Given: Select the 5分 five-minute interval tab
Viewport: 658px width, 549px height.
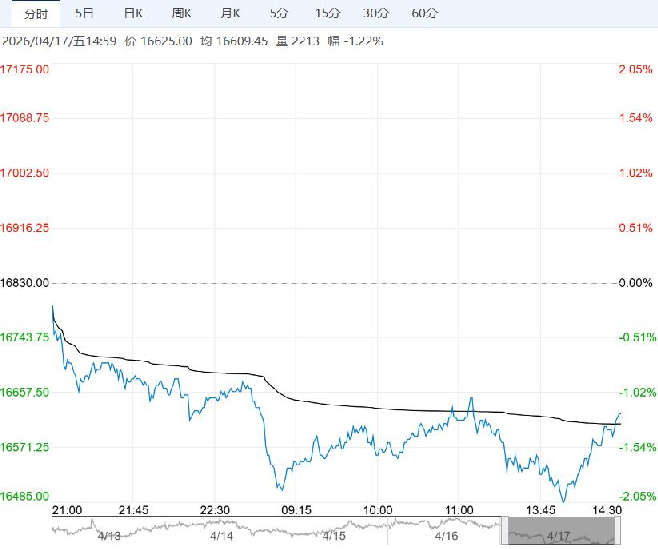Looking at the screenshot, I should tap(279, 13).
